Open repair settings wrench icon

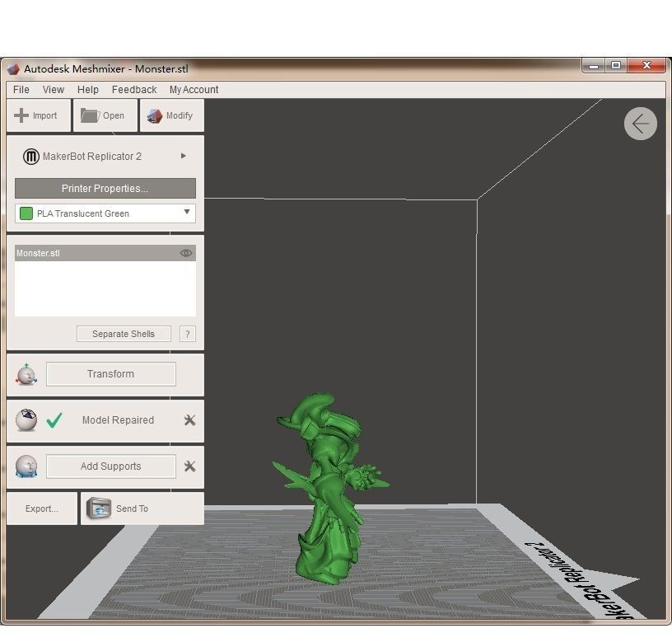click(189, 420)
